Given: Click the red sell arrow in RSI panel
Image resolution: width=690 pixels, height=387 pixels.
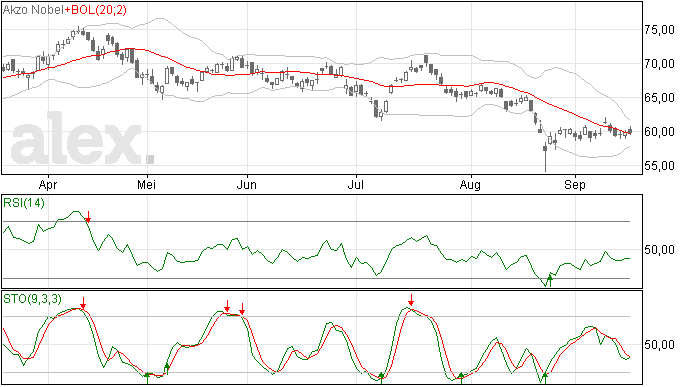Looking at the screenshot, I should click(88, 217).
